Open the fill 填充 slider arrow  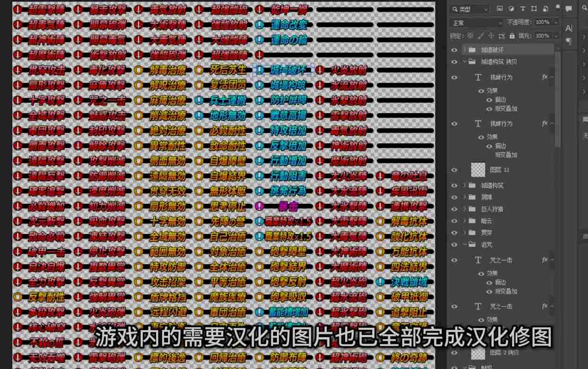pos(556,36)
